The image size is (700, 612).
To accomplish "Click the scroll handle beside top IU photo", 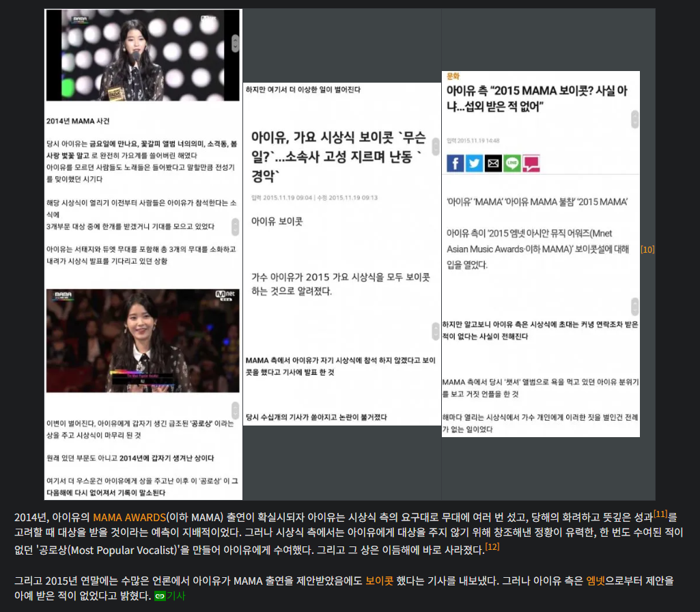I will pyautogui.click(x=235, y=43).
